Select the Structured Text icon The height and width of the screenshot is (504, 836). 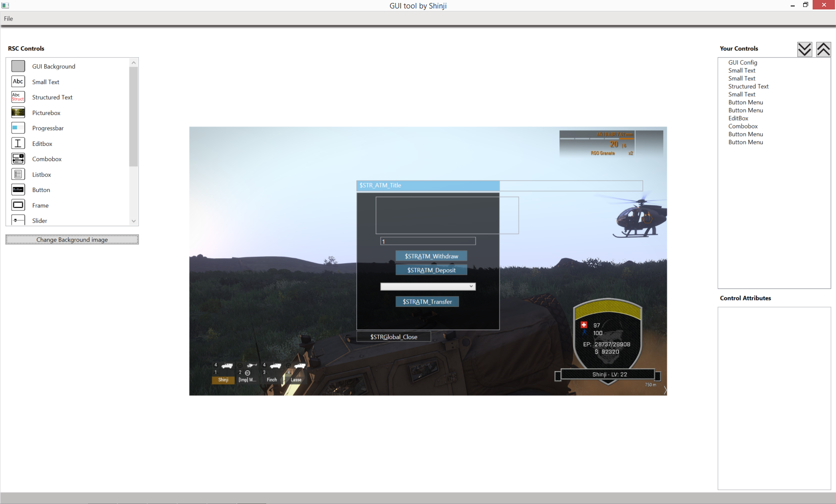click(x=18, y=97)
